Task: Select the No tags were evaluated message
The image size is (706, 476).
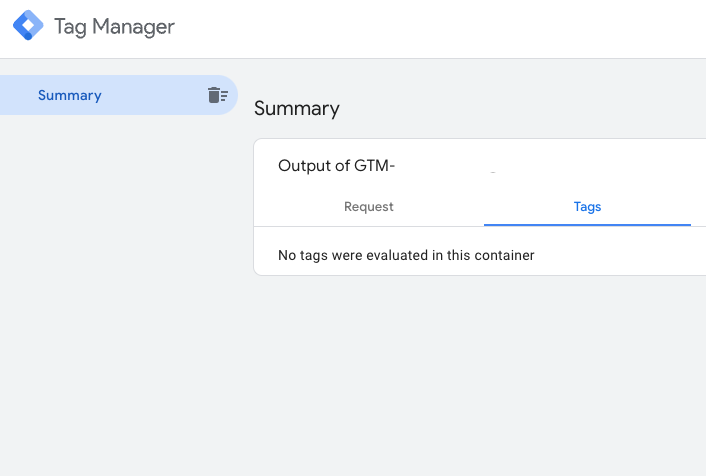Action: (x=406, y=255)
